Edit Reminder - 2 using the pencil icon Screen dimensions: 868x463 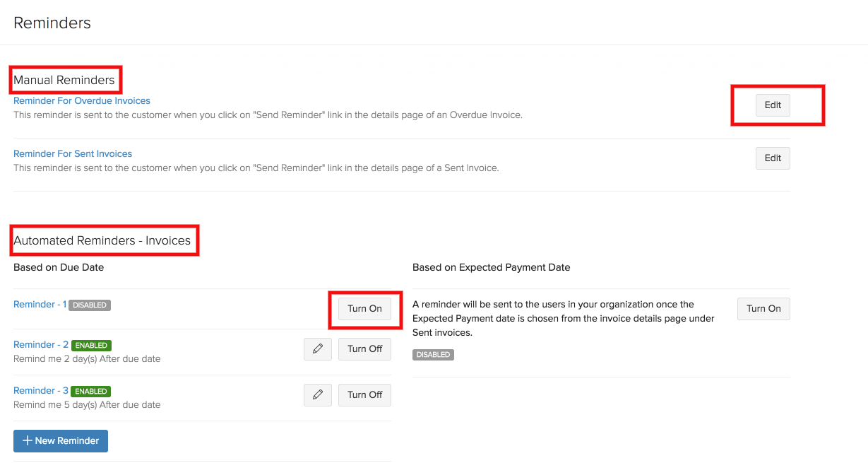[317, 348]
